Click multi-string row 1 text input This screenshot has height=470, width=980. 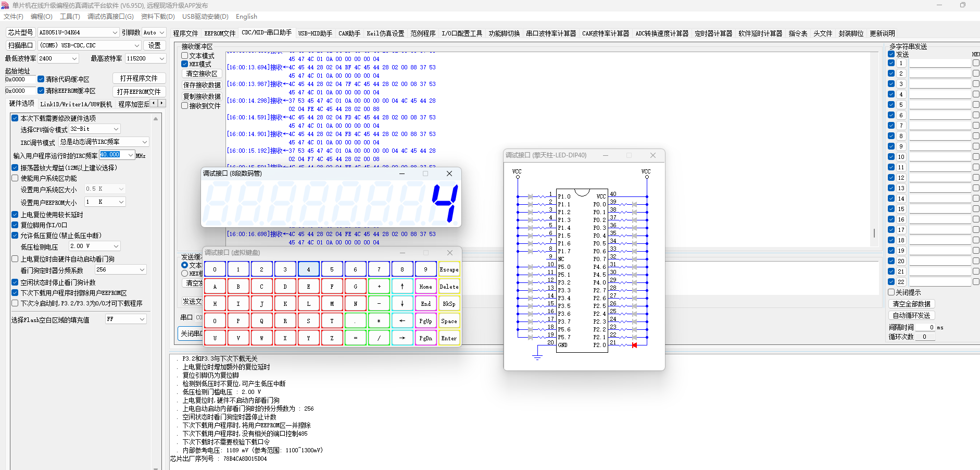tap(940, 63)
